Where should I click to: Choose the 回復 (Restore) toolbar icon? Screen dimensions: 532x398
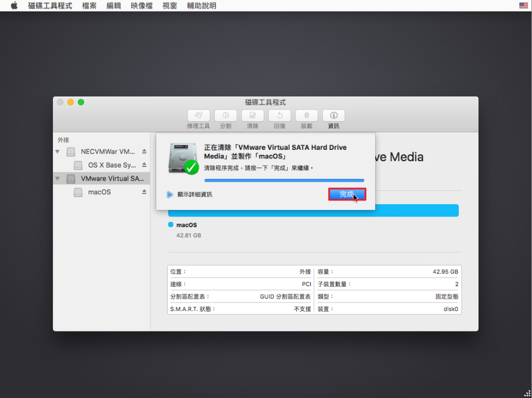coord(280,116)
